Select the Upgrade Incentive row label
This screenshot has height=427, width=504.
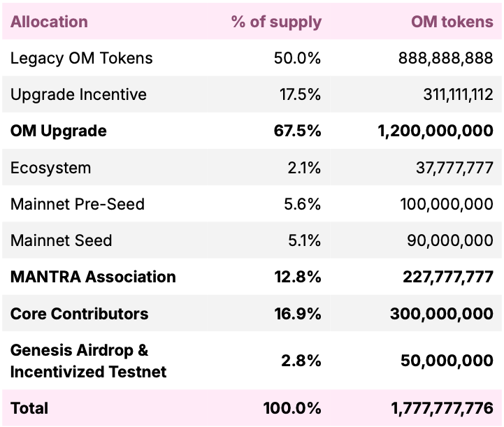pos(78,94)
